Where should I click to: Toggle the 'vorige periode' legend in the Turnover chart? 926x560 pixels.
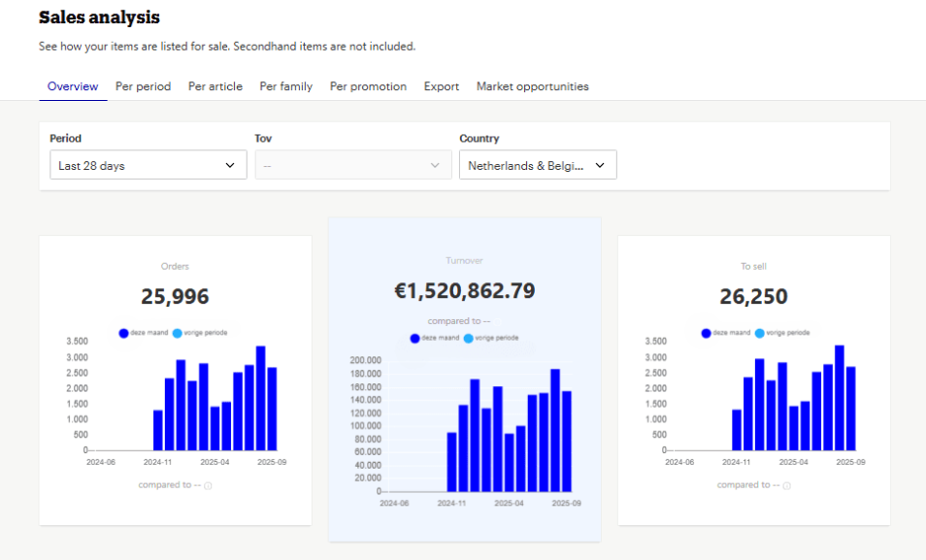click(491, 339)
